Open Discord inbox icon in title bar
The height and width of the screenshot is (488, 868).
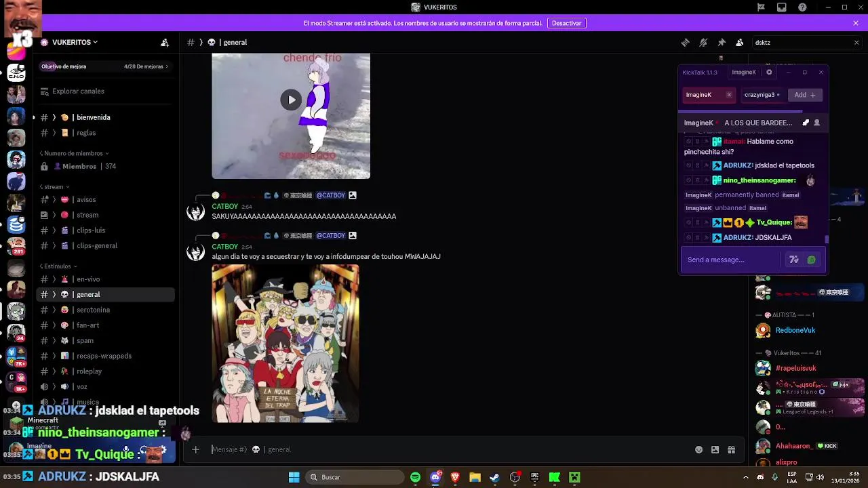pos(782,7)
